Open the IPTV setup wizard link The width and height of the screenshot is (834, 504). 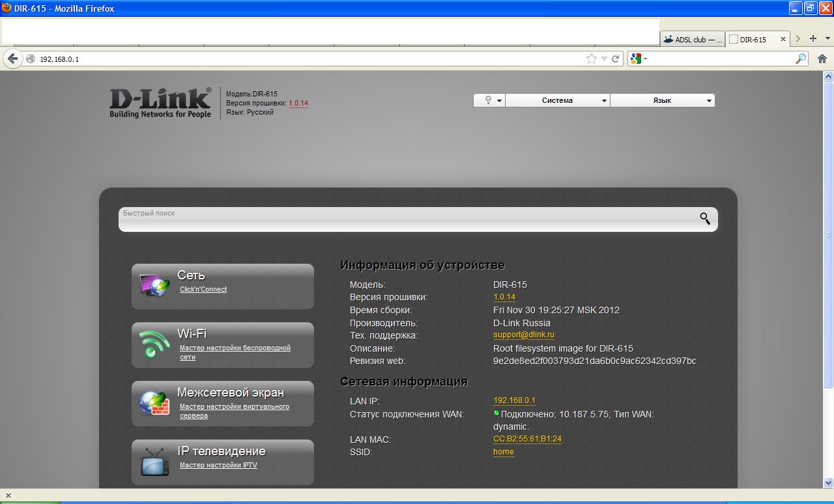click(x=218, y=466)
